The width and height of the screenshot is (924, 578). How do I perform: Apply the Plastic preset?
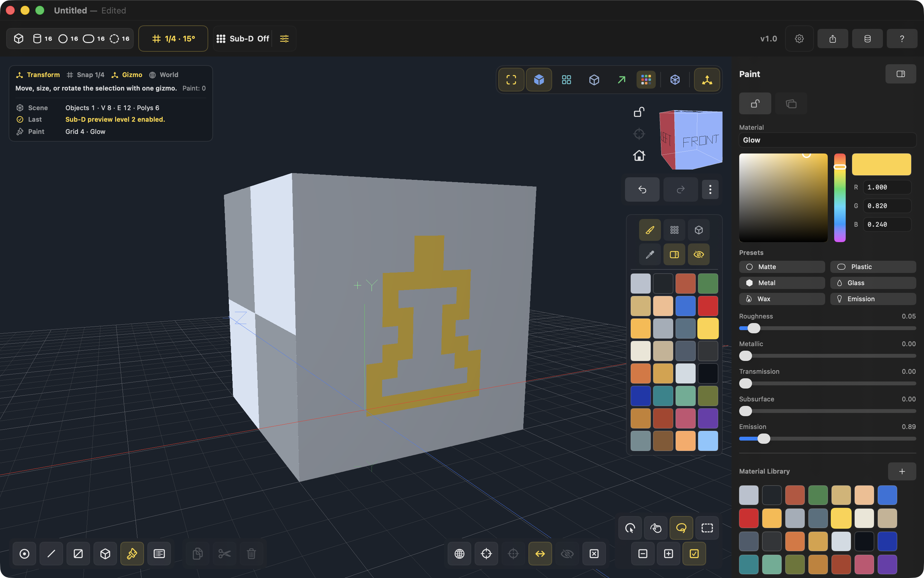(873, 267)
